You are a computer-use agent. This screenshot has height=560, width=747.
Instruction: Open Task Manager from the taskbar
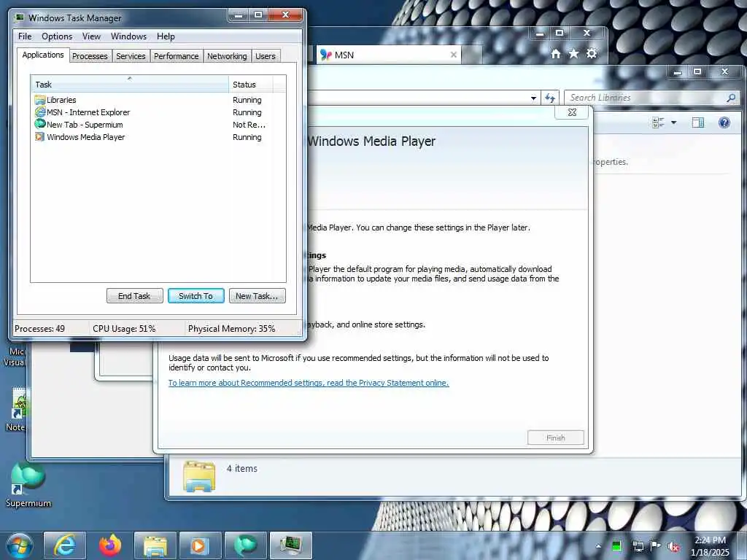(290, 545)
